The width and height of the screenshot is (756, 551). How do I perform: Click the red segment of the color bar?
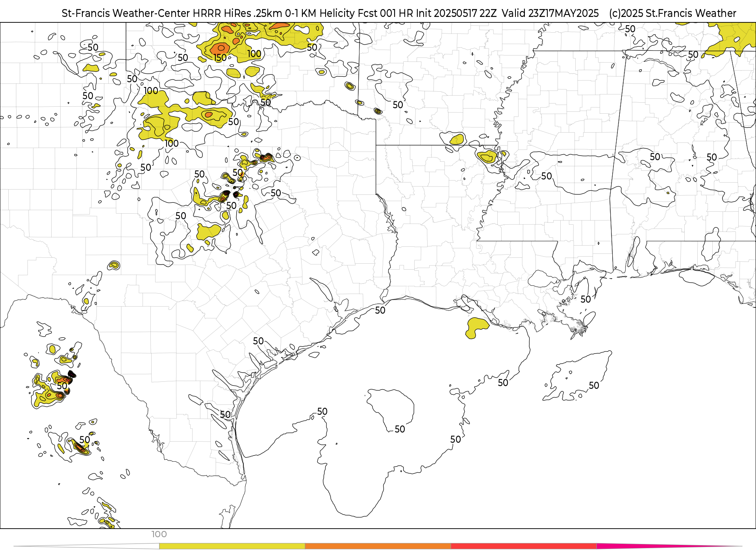[x=524, y=546]
